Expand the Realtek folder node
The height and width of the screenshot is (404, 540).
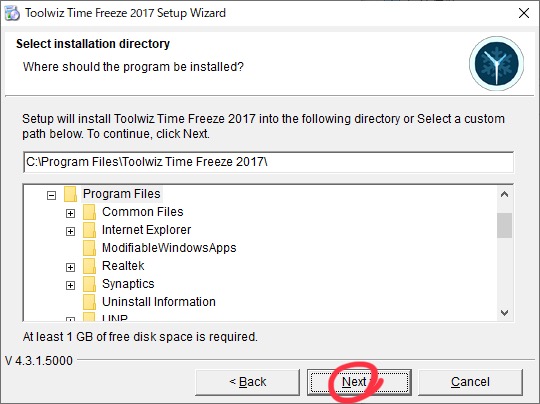pyautogui.click(x=70, y=267)
